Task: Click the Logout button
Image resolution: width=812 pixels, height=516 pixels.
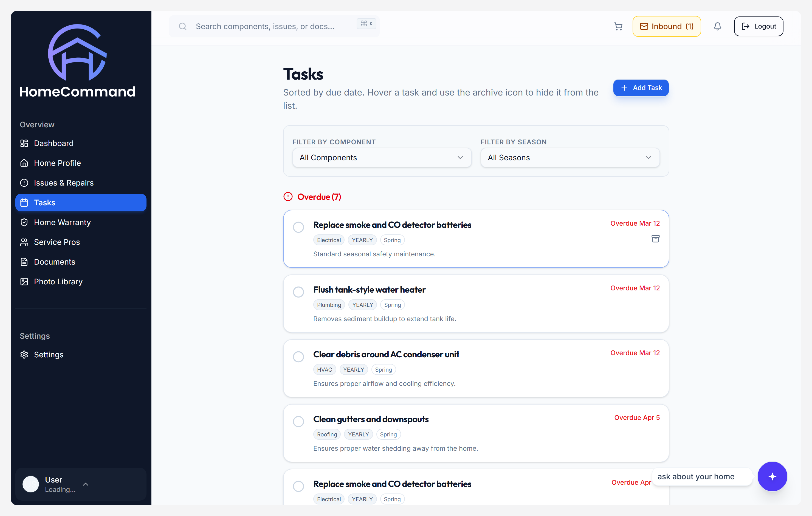Action: tap(759, 26)
